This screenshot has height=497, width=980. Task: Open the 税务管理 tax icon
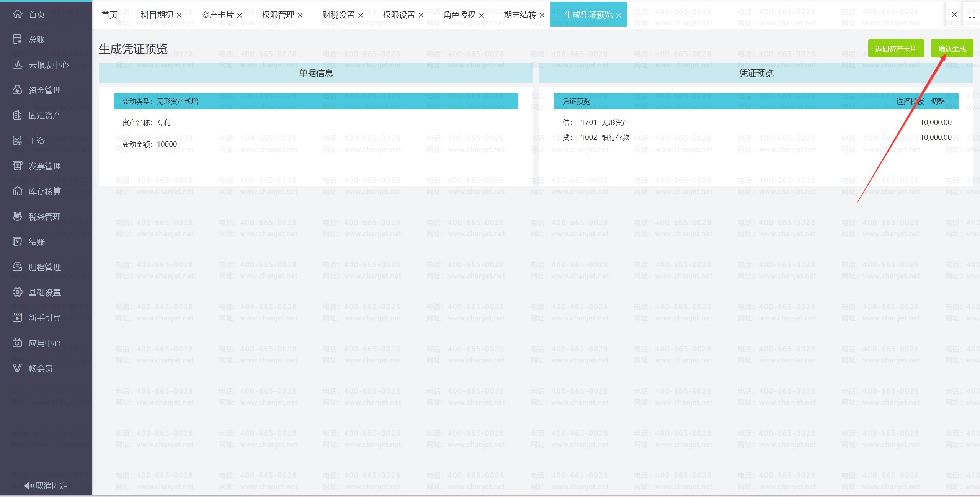(17, 217)
